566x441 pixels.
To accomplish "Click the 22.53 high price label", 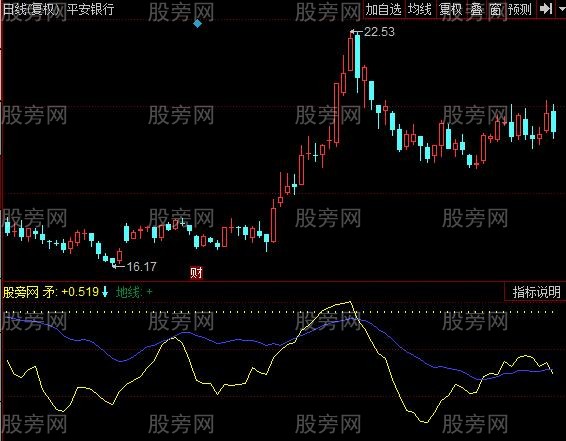I will tap(379, 32).
